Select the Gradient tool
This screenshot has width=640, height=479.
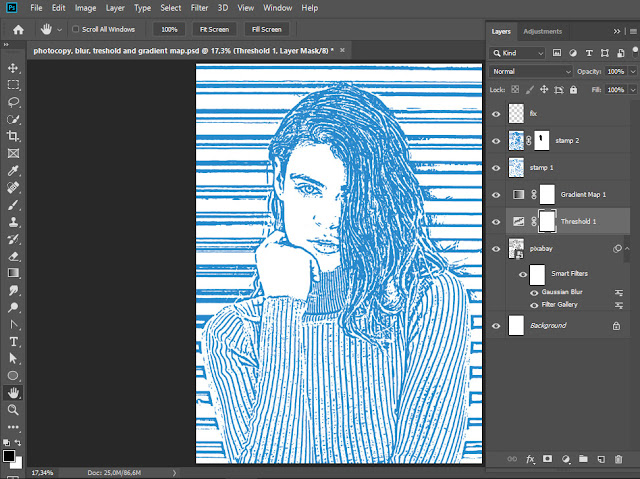click(13, 273)
